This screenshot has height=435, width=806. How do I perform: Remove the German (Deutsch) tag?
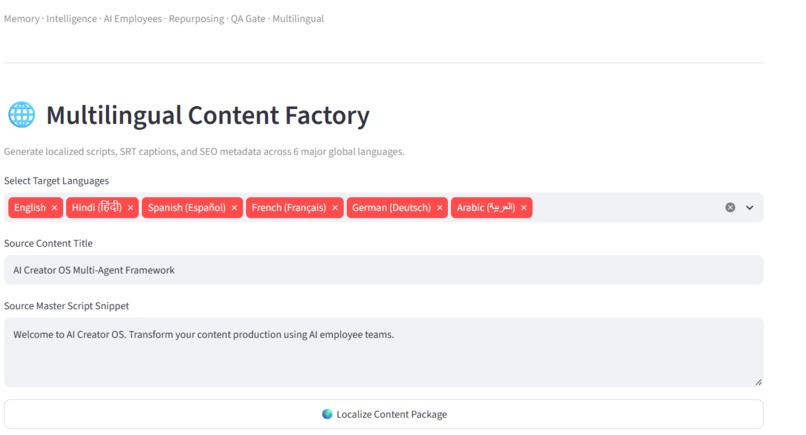pos(439,208)
